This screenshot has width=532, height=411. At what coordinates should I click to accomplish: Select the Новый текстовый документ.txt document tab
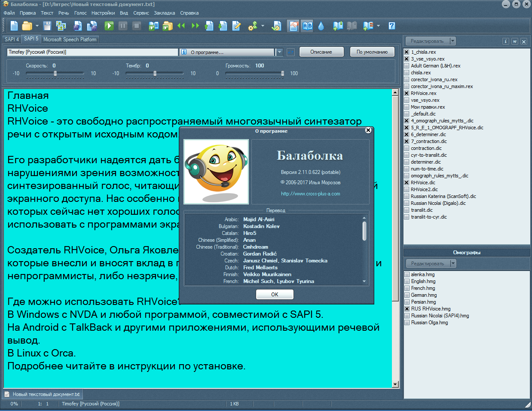pyautogui.click(x=43, y=394)
